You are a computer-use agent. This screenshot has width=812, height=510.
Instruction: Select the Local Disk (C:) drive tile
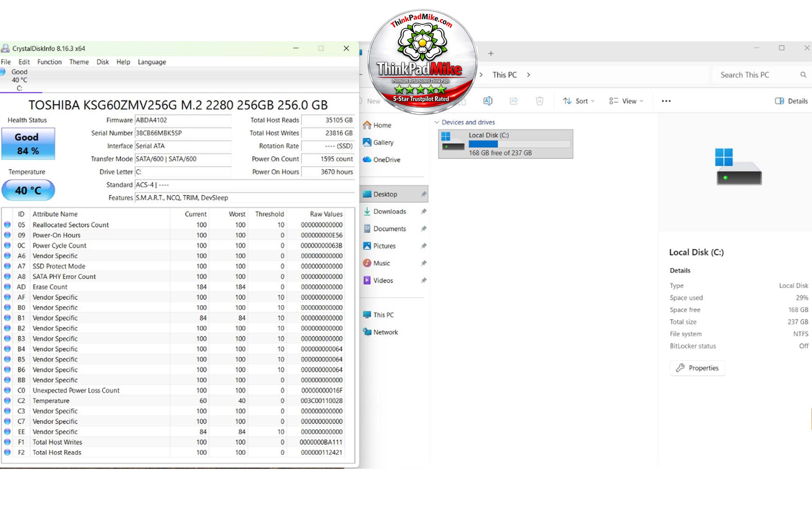[x=506, y=144]
